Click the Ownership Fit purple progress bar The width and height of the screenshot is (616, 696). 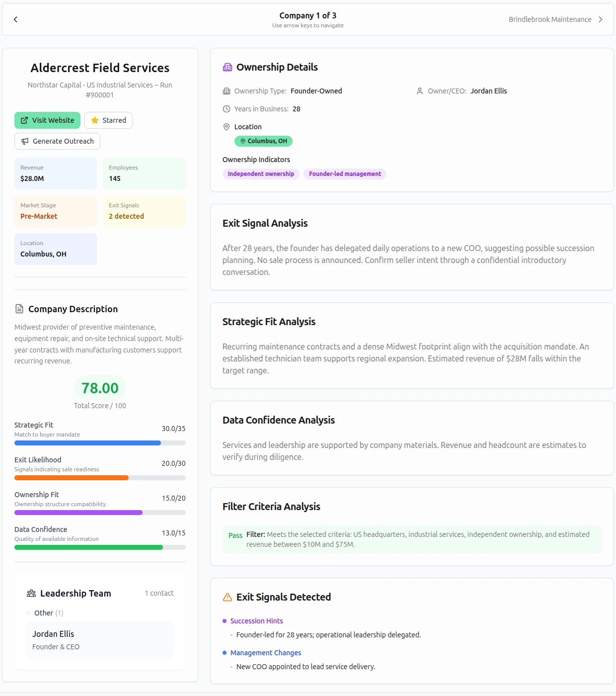pyautogui.click(x=100, y=513)
